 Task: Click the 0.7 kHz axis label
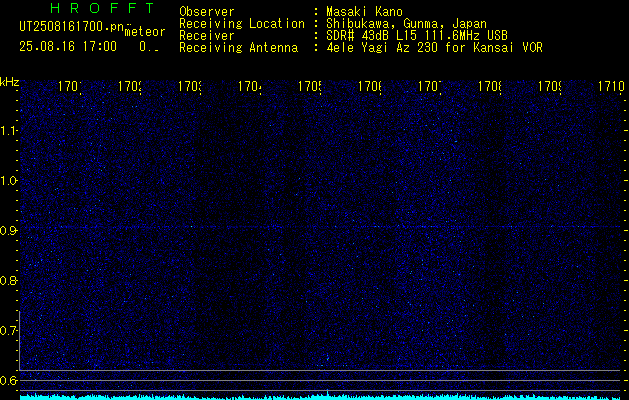[8, 330]
